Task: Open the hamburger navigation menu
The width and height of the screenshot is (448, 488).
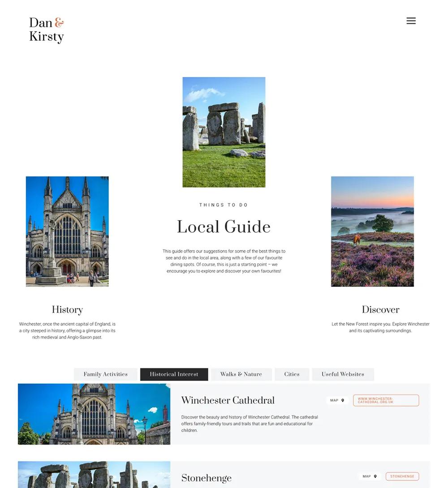Action: [411, 21]
